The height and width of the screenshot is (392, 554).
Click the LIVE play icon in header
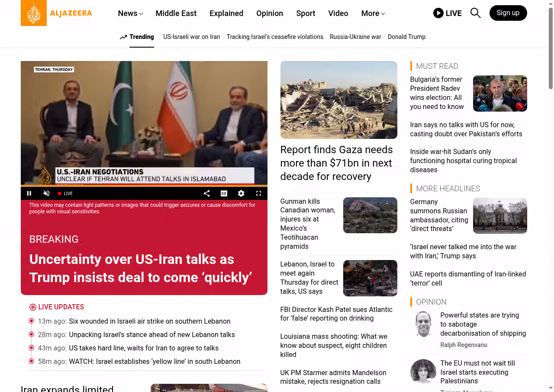coord(438,13)
